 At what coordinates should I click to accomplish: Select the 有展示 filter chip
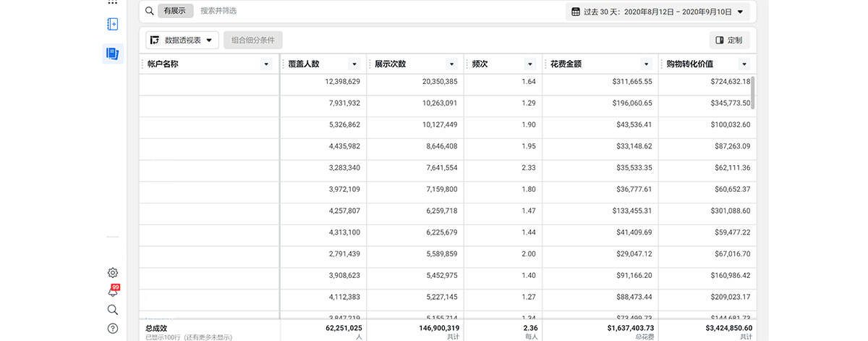tap(176, 11)
